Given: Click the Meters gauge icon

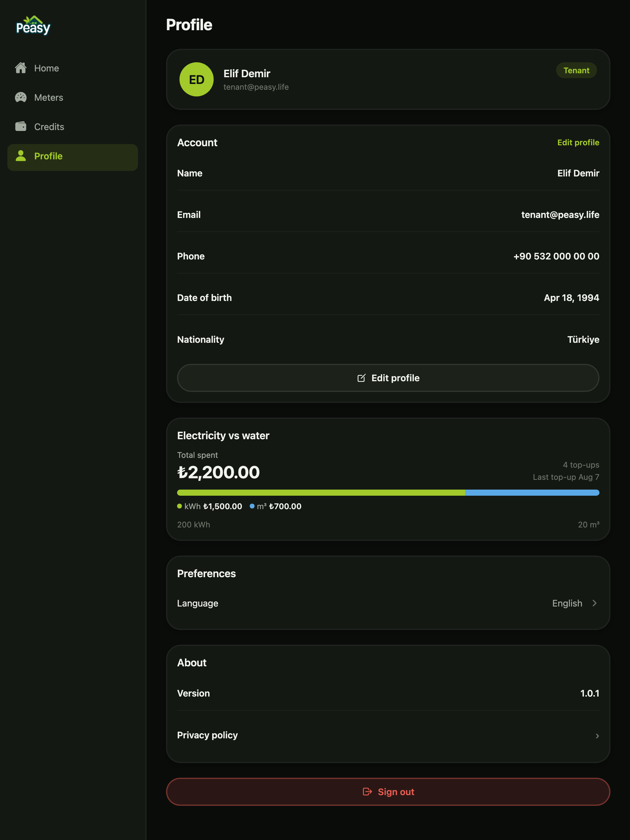Looking at the screenshot, I should tap(20, 97).
